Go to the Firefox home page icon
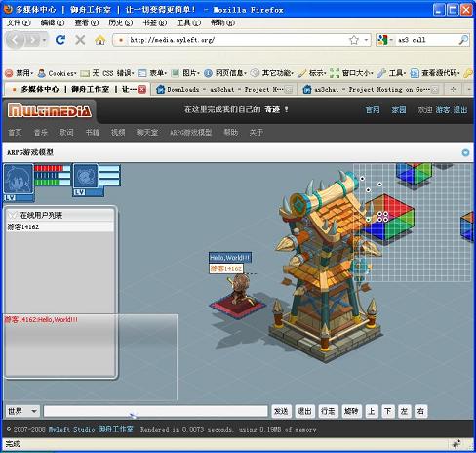Image resolution: width=476 pixels, height=453 pixels. 100,40
